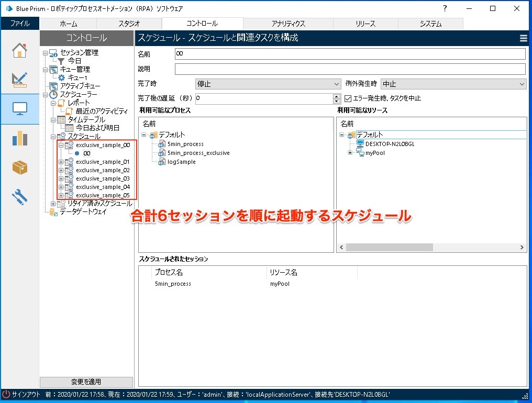
Task: Click the キュー1 gear icon
Action: 61,77
